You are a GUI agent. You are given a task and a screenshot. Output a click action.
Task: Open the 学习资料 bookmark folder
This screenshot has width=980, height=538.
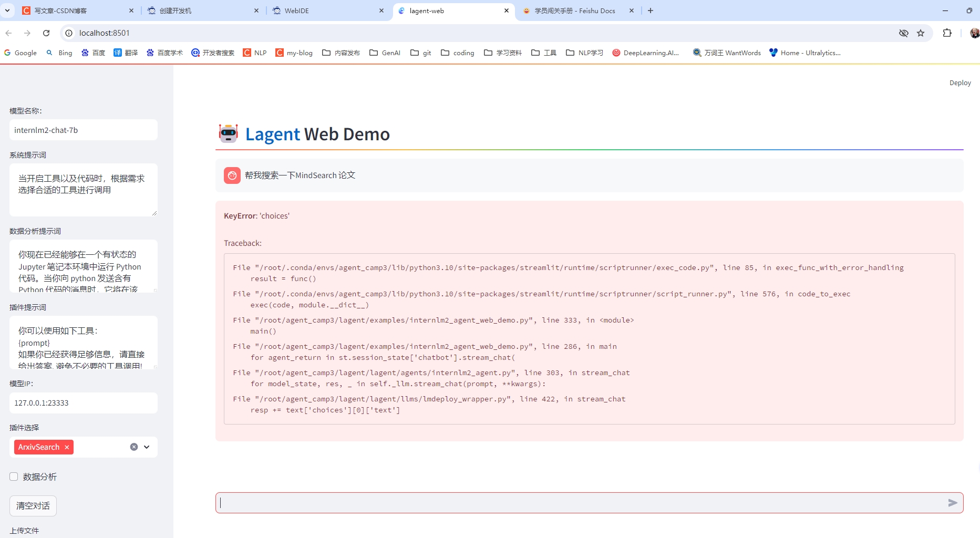[503, 53]
